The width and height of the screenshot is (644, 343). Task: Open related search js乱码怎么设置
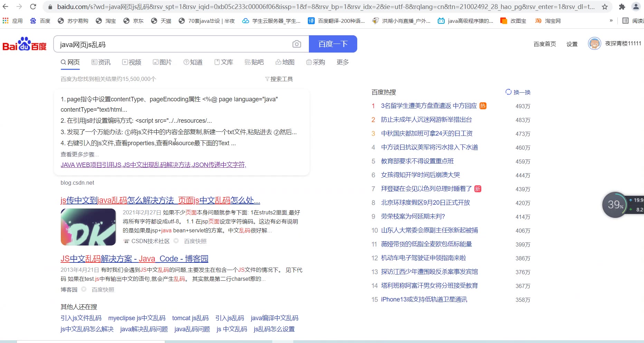click(274, 329)
